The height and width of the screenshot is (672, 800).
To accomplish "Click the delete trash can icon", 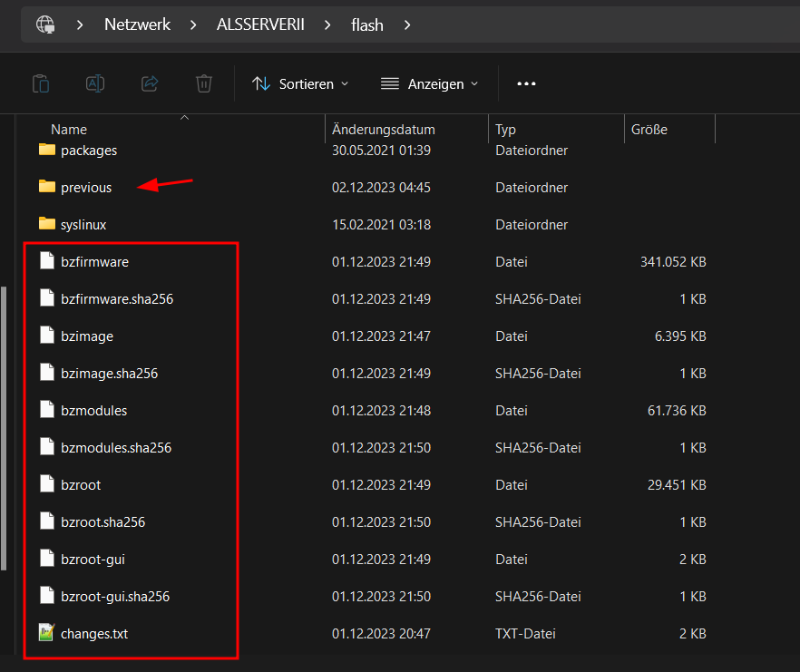I will tap(204, 83).
